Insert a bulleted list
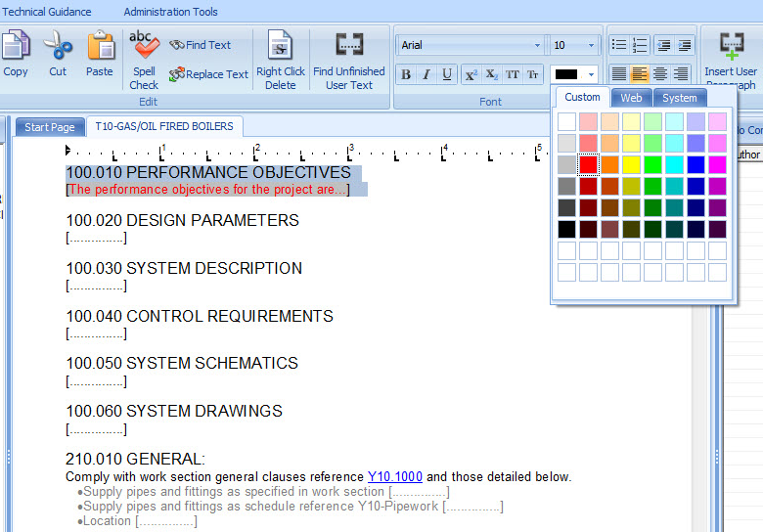 [619, 45]
